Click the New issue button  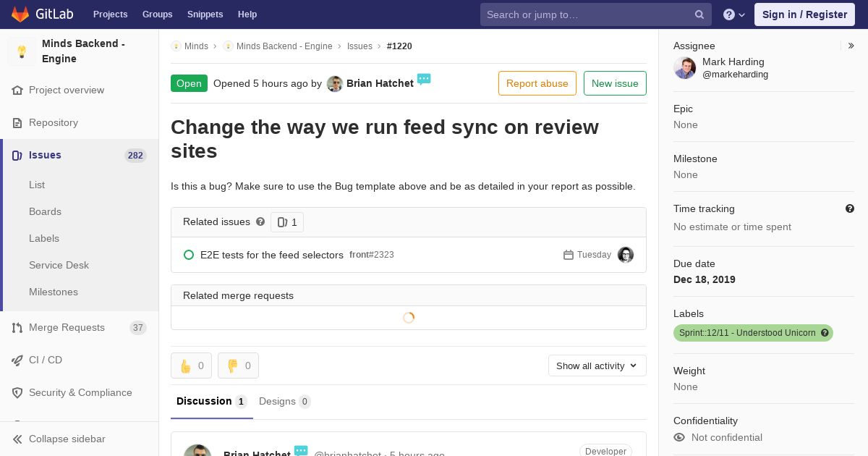coord(615,83)
